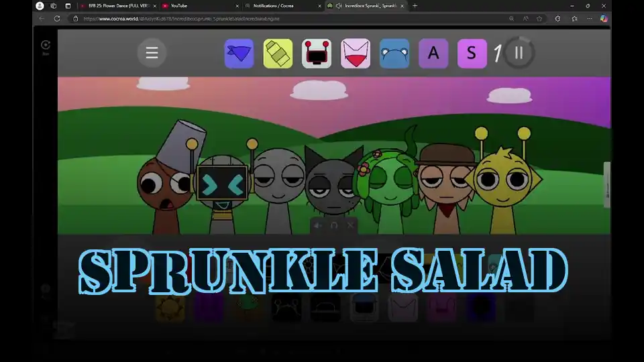Pick the black crab-eyed icon in bottom row
This screenshot has width=644, height=362.
(x=286, y=308)
